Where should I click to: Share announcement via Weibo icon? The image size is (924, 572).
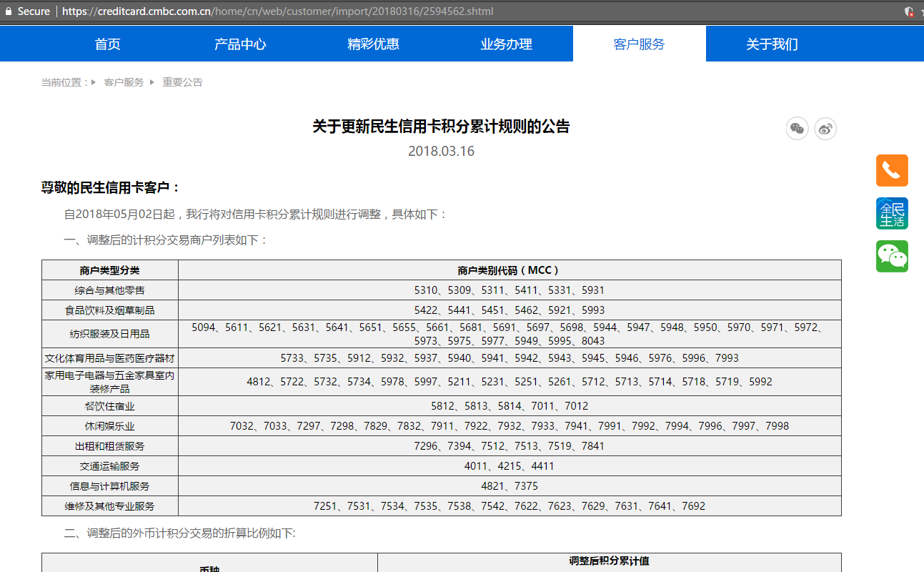coord(825,129)
